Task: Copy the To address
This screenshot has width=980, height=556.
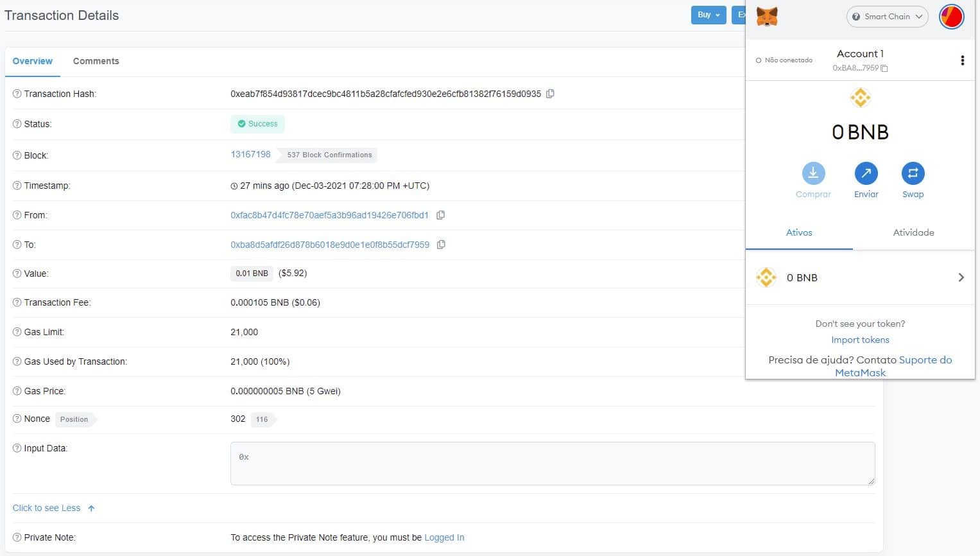Action: (441, 245)
